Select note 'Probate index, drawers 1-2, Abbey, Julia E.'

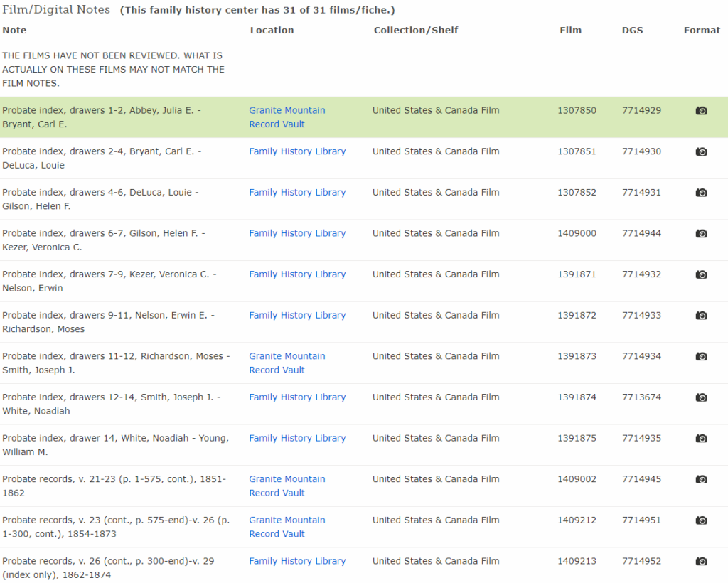(102, 117)
